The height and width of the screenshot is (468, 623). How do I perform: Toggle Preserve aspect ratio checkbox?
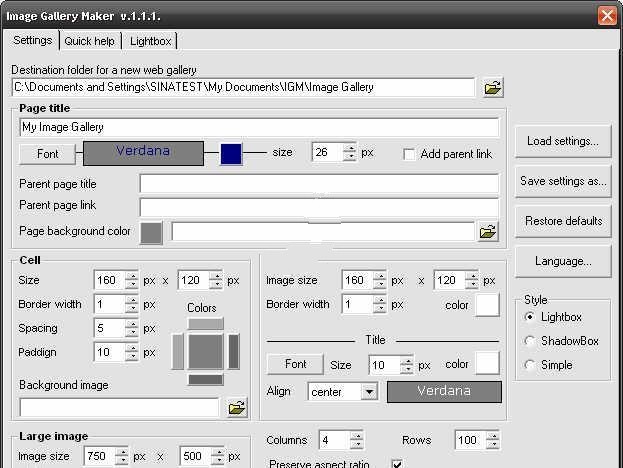(x=397, y=464)
